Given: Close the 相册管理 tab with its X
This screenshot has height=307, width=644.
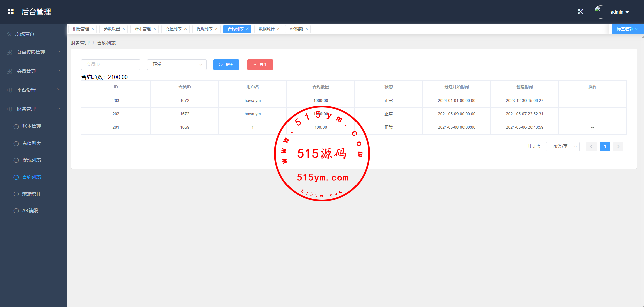Looking at the screenshot, I should pyautogui.click(x=93, y=29).
